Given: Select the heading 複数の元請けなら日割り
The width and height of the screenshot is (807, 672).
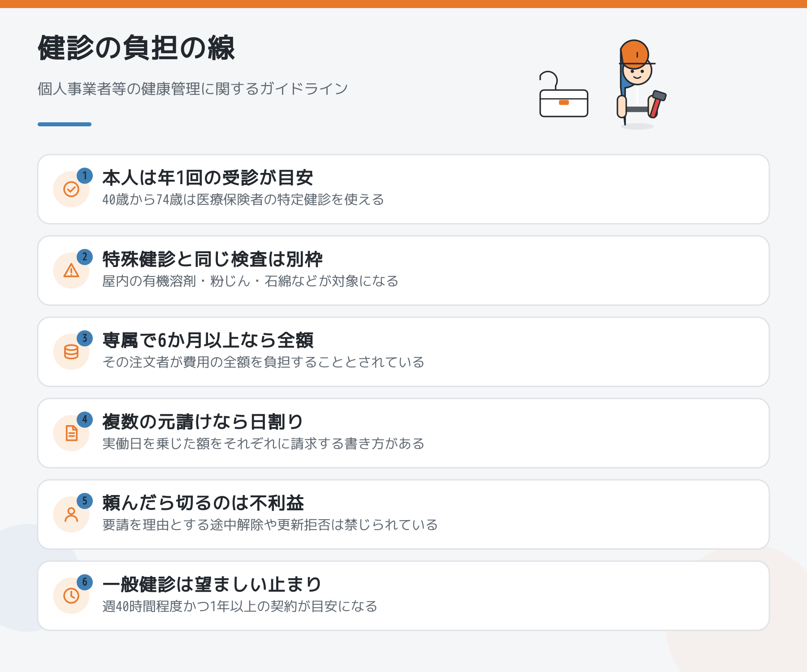Looking at the screenshot, I should pos(203,422).
